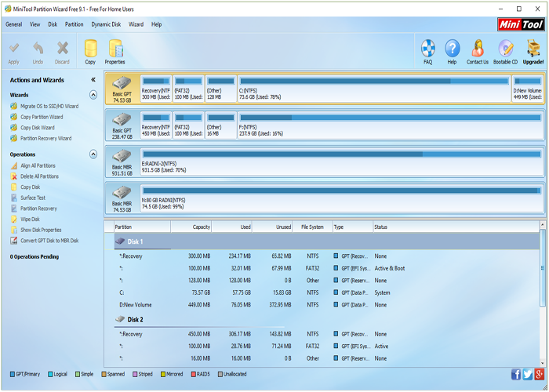
Task: Select the C:(NTFS) 73.6 GB partition block
Action: (x=374, y=89)
